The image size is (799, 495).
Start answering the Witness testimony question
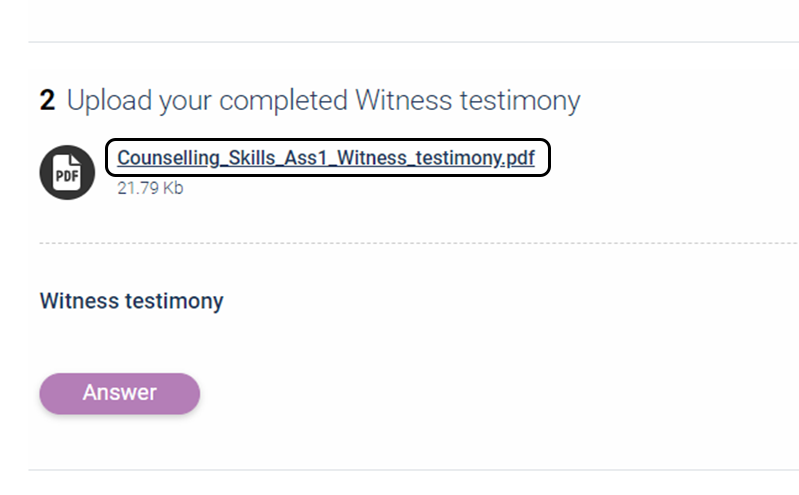[x=120, y=393]
